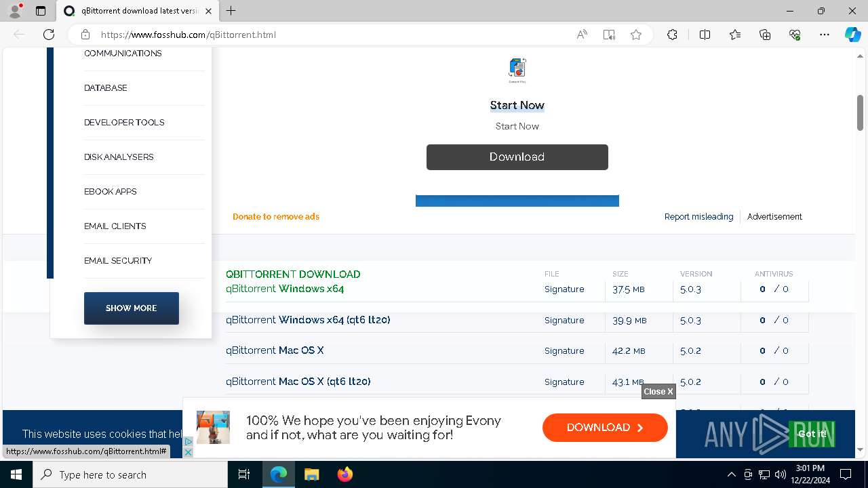Click 39.9 MB size value
Image resolution: width=868 pixels, height=488 pixels.
pyautogui.click(x=629, y=321)
